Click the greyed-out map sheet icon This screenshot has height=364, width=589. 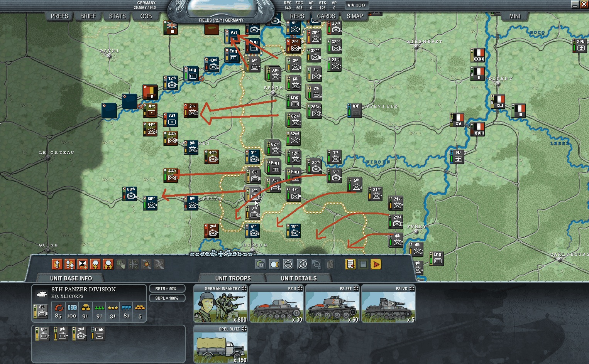[x=330, y=264]
